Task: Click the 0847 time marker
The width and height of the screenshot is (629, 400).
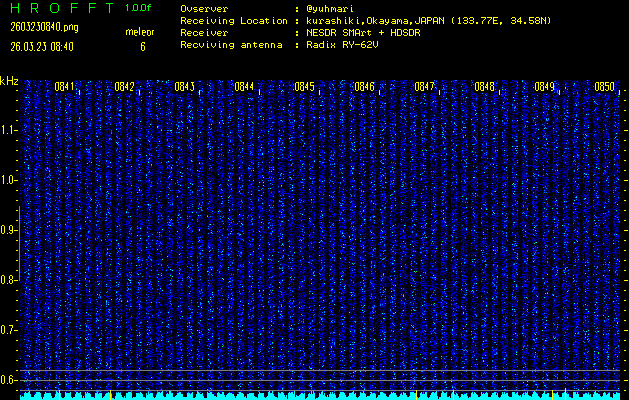Action: click(424, 87)
